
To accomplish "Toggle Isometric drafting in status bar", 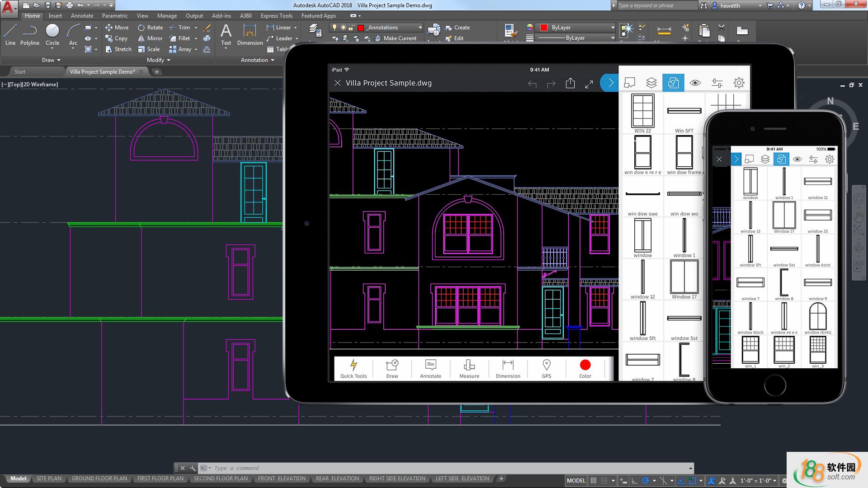I will (663, 480).
